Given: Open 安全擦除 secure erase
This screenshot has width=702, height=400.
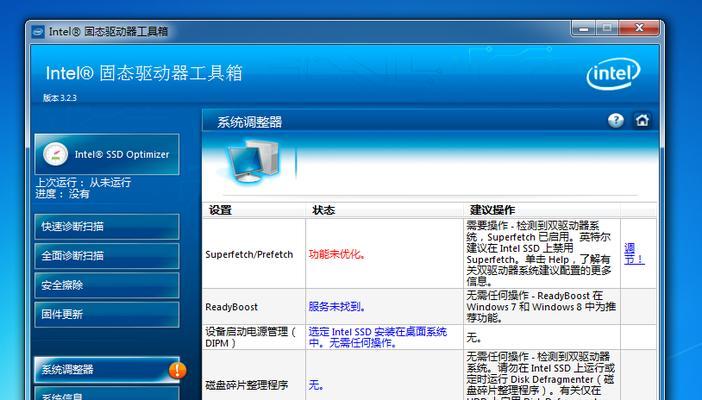Looking at the screenshot, I should tap(107, 285).
